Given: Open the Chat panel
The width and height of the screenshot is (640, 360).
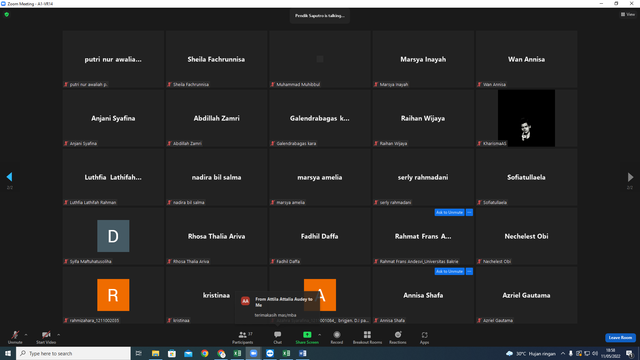Looking at the screenshot, I should pos(278,337).
